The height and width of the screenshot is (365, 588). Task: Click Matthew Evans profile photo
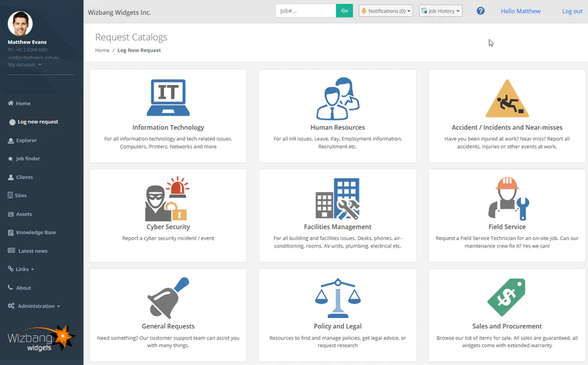(x=20, y=24)
